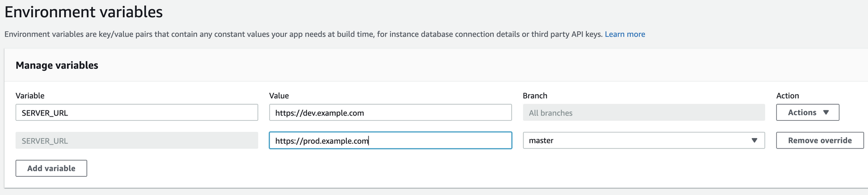The width and height of the screenshot is (868, 195).
Task: Expand the master branch dropdown
Action: [644, 141]
